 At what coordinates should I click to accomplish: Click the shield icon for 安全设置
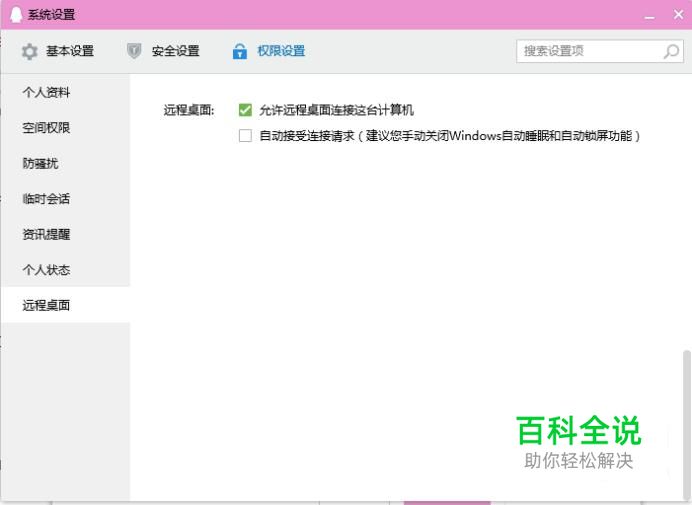(134, 51)
